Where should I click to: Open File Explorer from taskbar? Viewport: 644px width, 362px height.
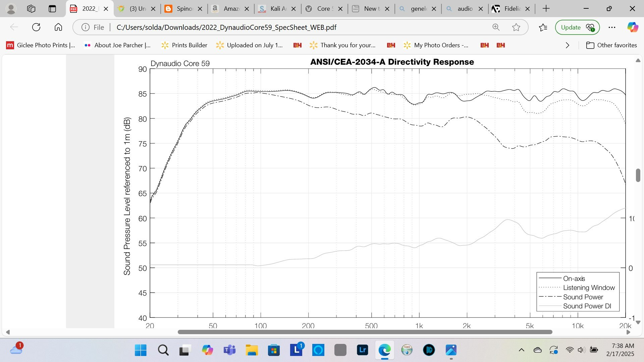252,350
